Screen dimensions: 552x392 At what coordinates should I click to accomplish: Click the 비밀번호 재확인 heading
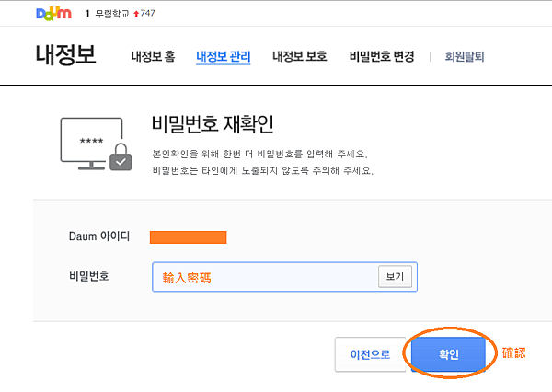[x=213, y=124]
